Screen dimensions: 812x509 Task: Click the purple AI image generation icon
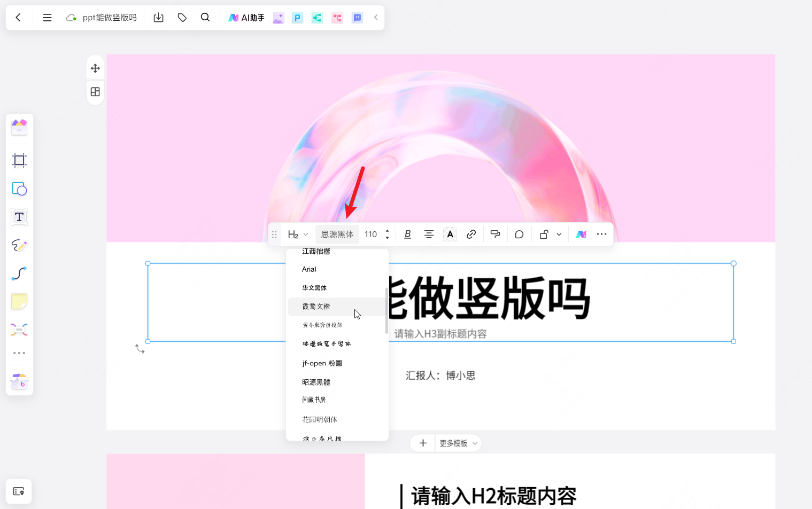pos(279,18)
